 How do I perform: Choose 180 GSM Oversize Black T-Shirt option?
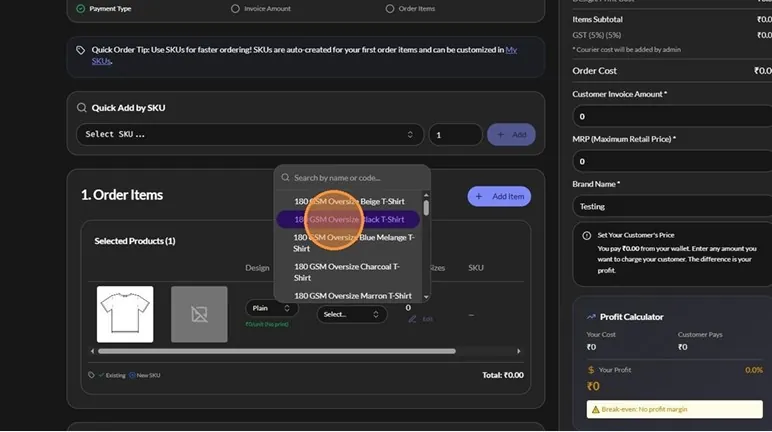pos(348,220)
